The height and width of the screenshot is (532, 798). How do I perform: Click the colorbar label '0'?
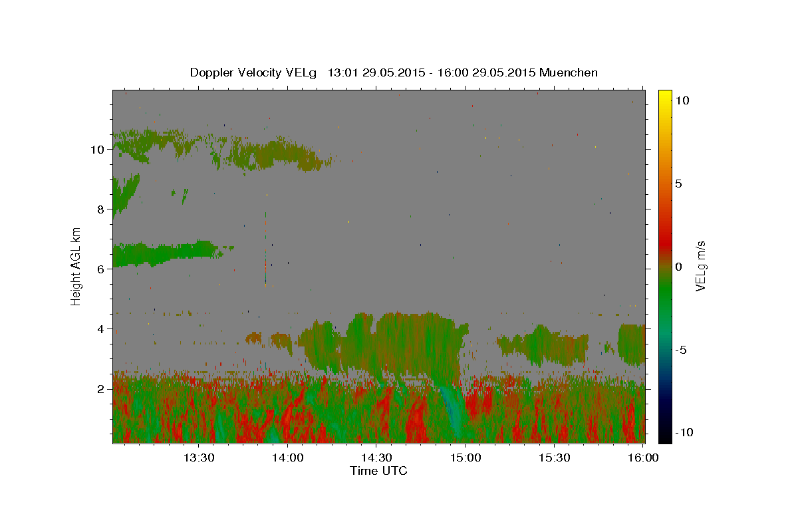680,266
